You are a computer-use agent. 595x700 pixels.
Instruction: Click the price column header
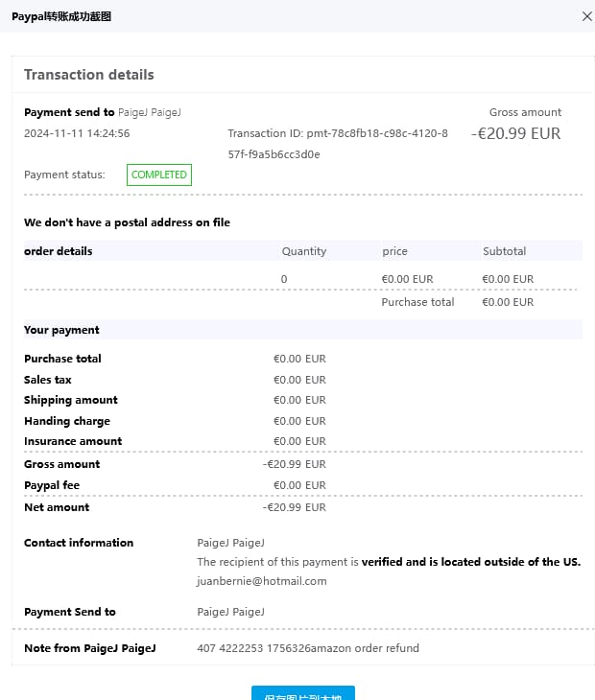(x=394, y=251)
